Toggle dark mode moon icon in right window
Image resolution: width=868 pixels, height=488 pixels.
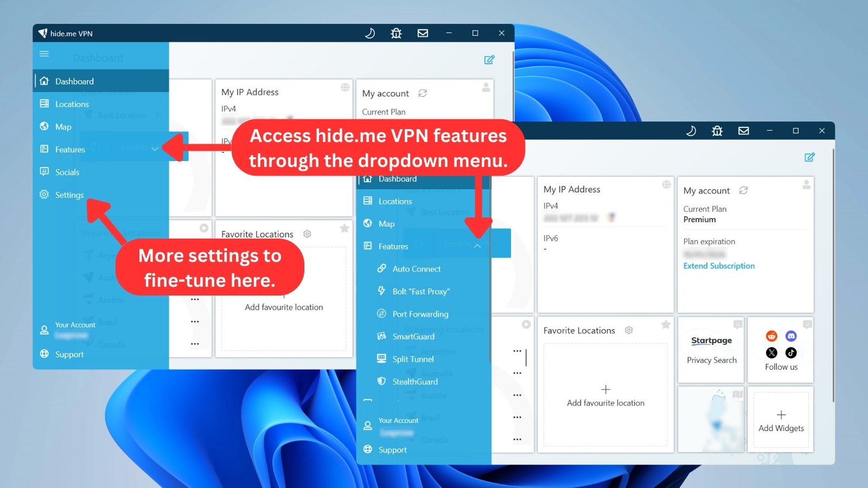pos(691,131)
